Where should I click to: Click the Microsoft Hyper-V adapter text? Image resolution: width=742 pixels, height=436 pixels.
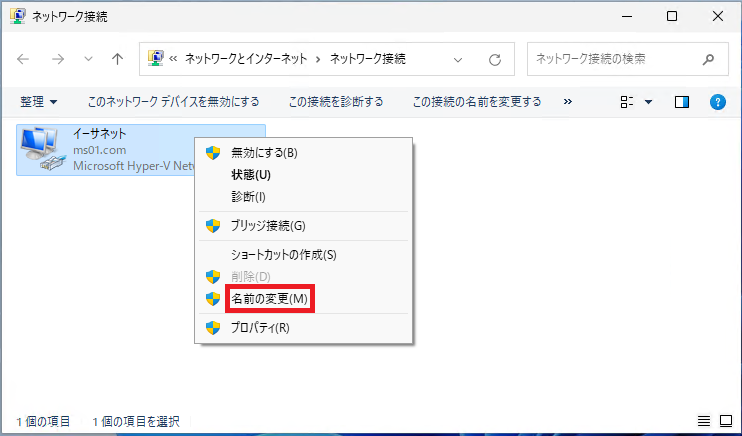134,166
